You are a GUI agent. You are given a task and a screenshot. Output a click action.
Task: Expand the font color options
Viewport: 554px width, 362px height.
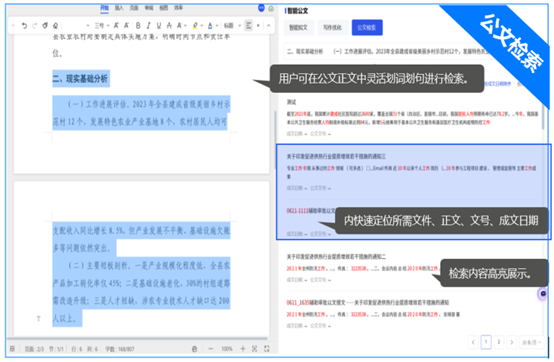coord(217,25)
